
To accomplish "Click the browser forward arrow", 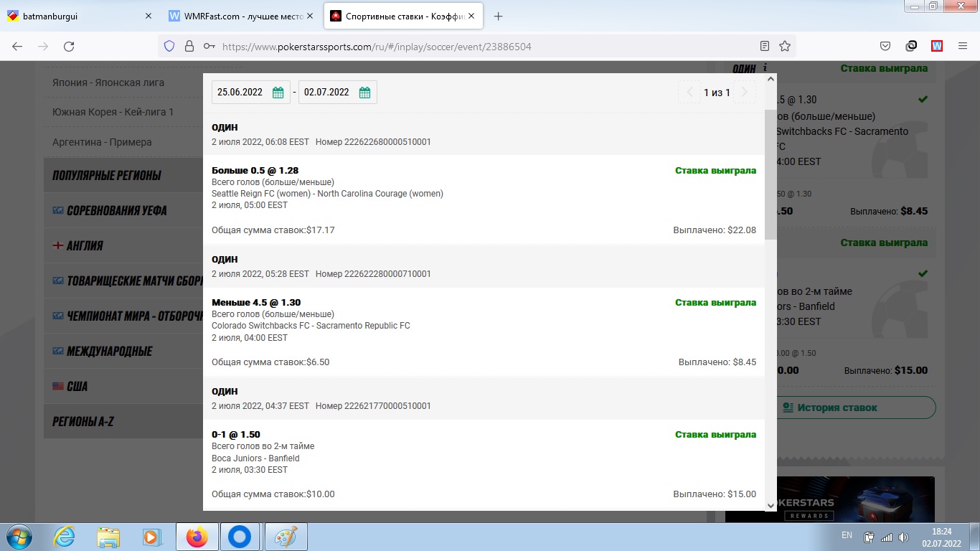I will click(x=43, y=46).
